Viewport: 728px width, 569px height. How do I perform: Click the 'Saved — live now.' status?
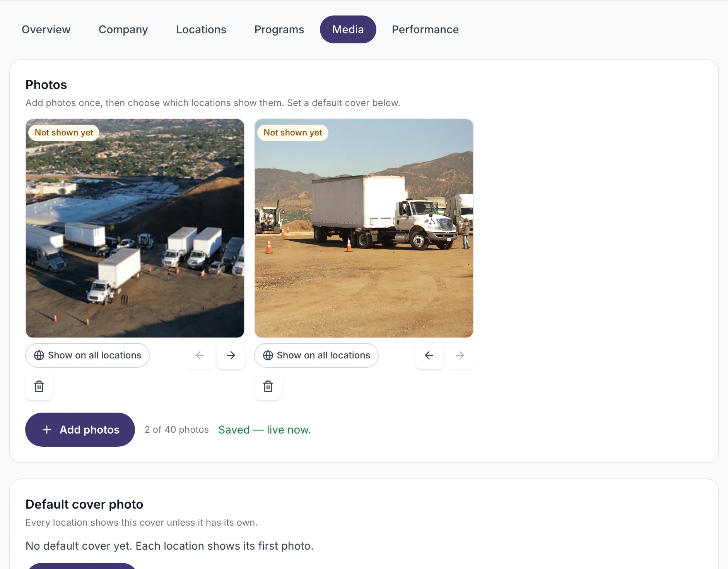[x=265, y=430]
